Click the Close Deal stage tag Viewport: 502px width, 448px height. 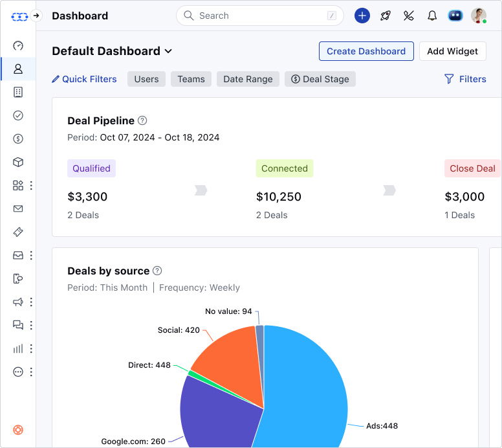[472, 168]
